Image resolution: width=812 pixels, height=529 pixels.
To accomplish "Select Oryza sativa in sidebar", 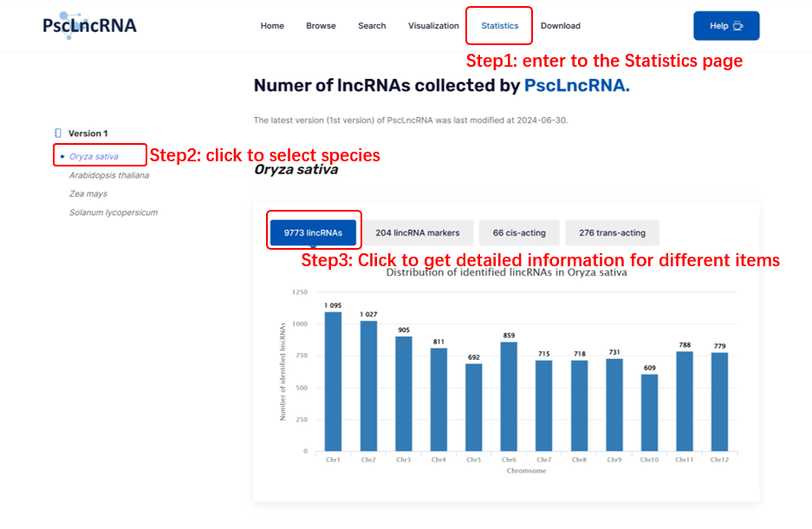I will pos(94,157).
